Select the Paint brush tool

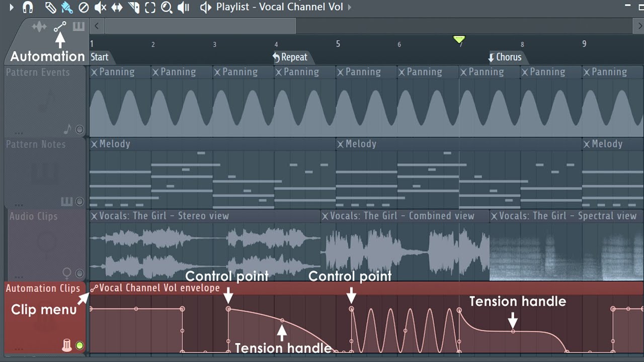(x=67, y=7)
